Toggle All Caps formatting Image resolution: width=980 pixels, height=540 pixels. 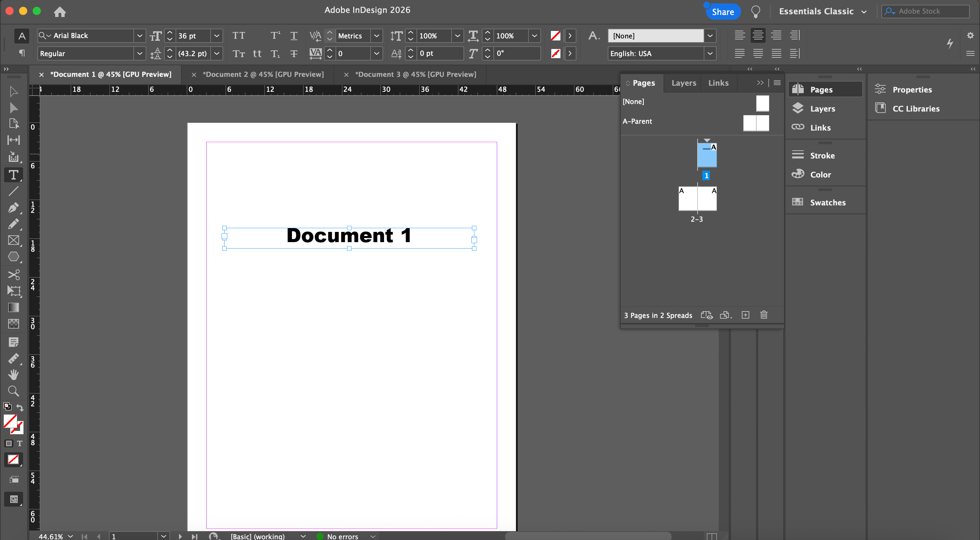pyautogui.click(x=239, y=36)
